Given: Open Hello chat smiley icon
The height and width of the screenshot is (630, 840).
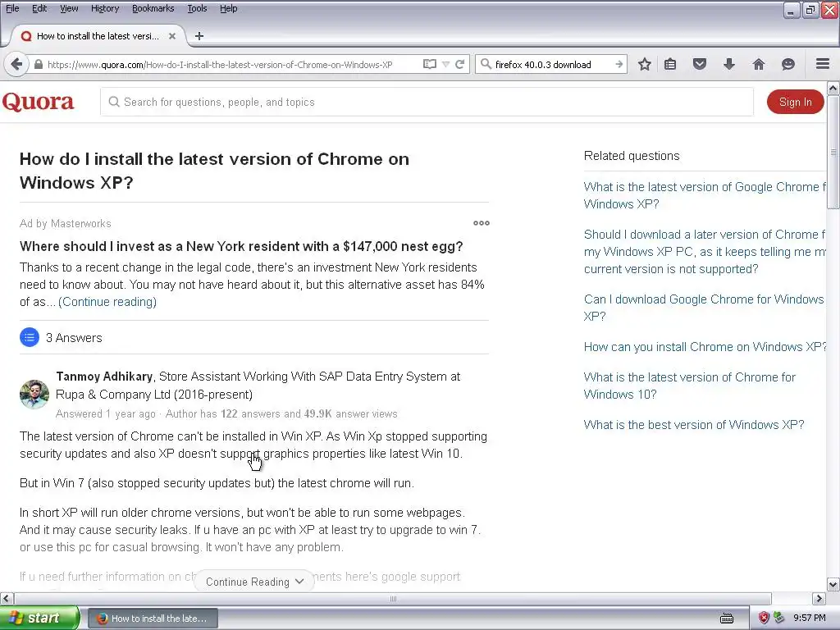Looking at the screenshot, I should [x=788, y=64].
